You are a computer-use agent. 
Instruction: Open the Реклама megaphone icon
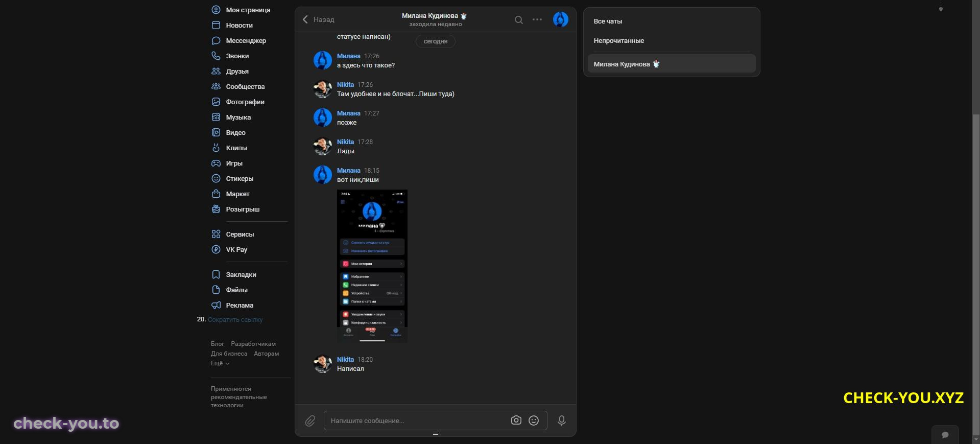point(216,305)
